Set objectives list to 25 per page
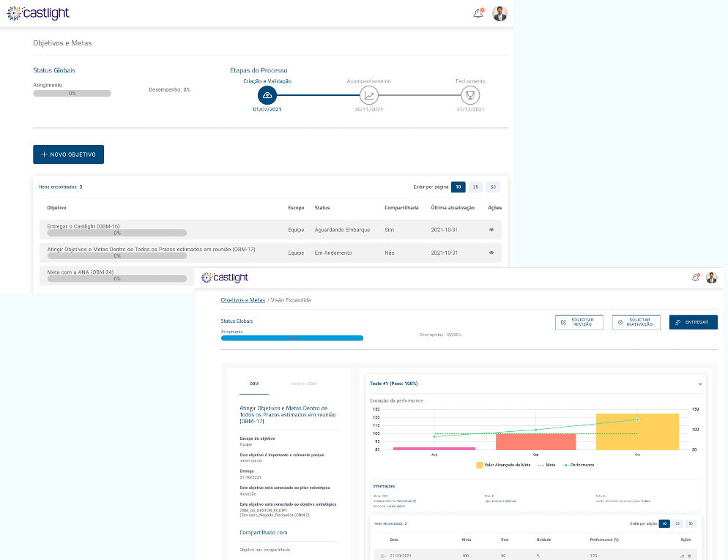This screenshot has width=728, height=560. (475, 187)
